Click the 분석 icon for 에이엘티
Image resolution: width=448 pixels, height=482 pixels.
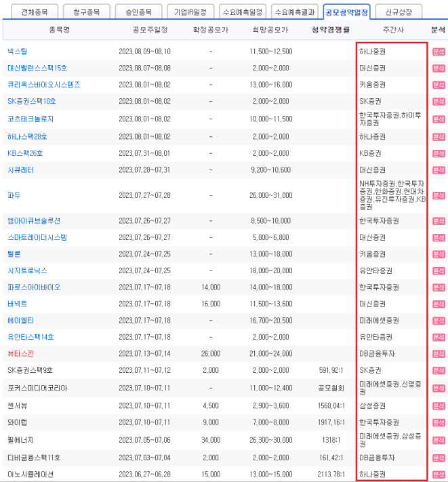point(439,321)
